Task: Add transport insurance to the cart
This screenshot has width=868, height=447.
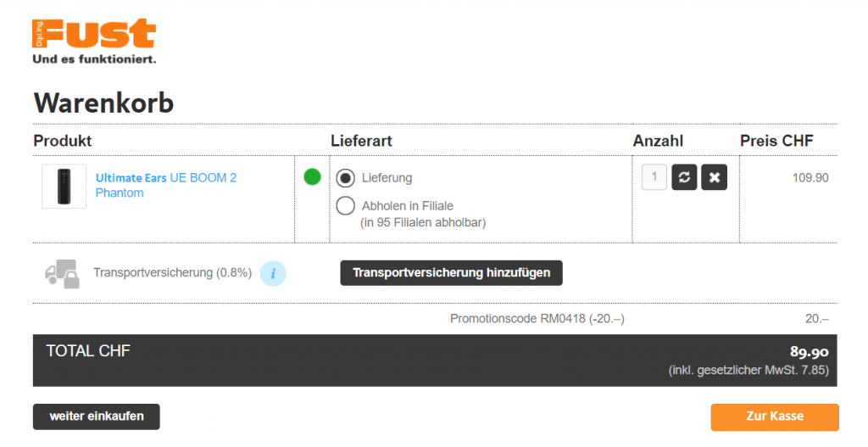Action: (x=451, y=272)
